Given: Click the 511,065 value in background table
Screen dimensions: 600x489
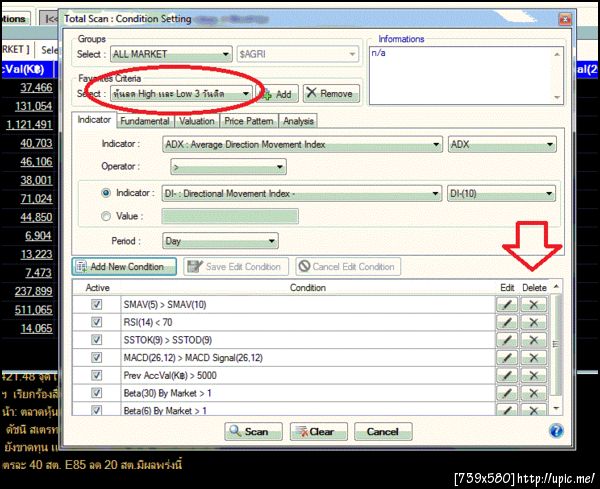Looking at the screenshot, I should 33,310.
